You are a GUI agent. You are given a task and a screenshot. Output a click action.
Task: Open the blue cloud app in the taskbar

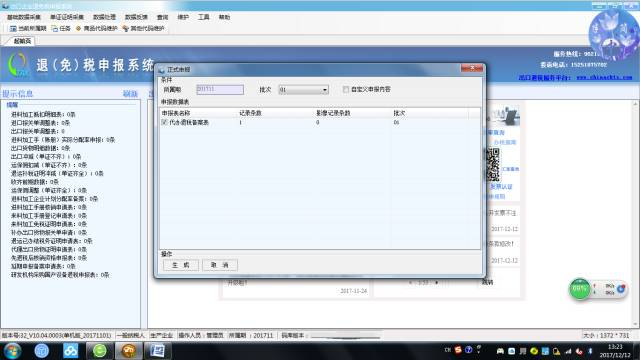coord(71,351)
